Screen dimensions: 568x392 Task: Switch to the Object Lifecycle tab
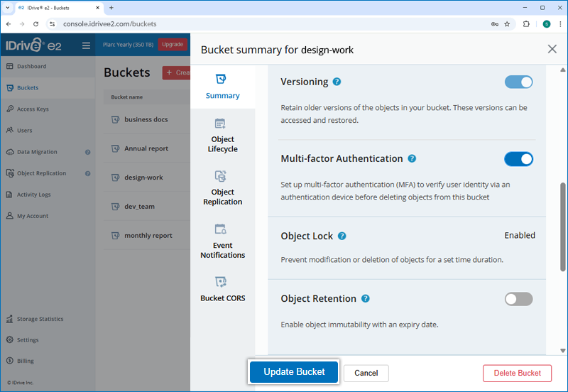(x=223, y=135)
